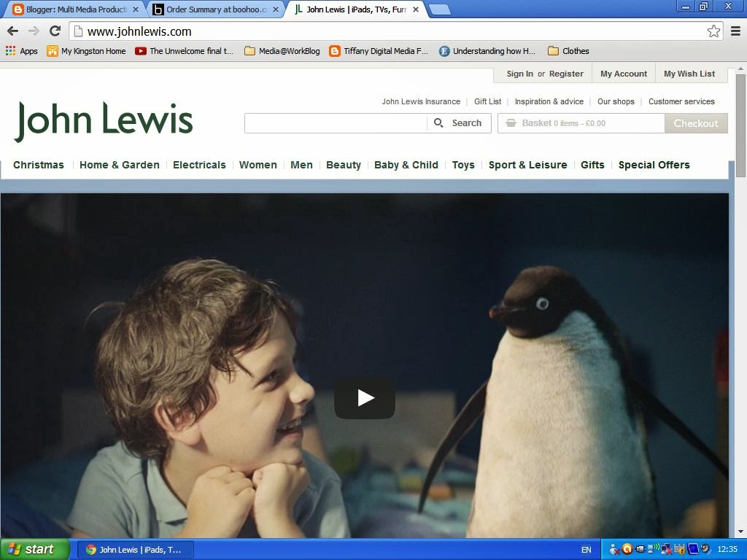Open Chrome's hamburger menu

[x=736, y=32]
